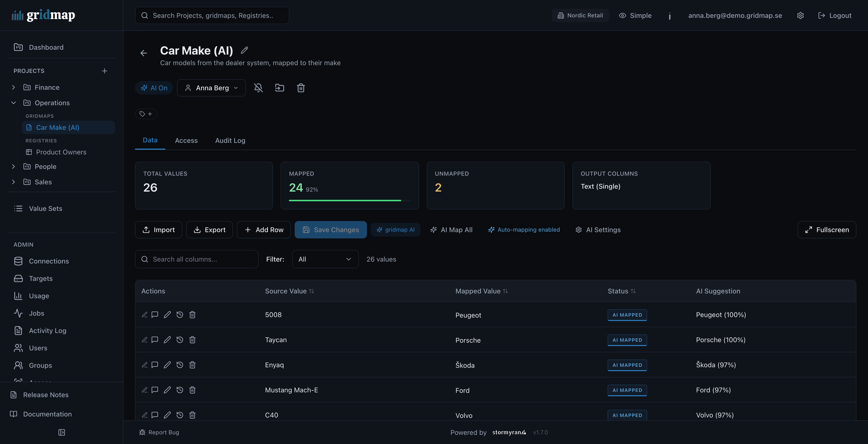Viewport: 868px width, 444px height.
Task: Click the info icon in top bar
Action: click(x=670, y=16)
